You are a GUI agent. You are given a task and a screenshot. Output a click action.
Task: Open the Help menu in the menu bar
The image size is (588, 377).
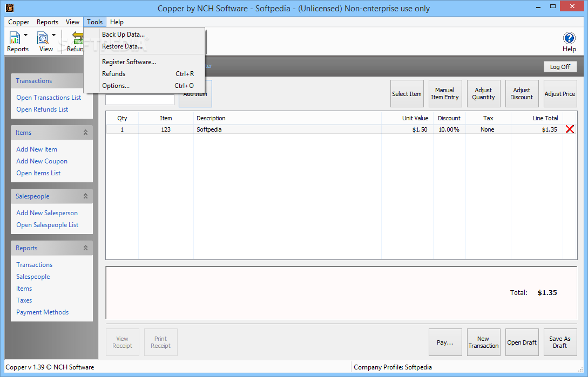(x=117, y=22)
